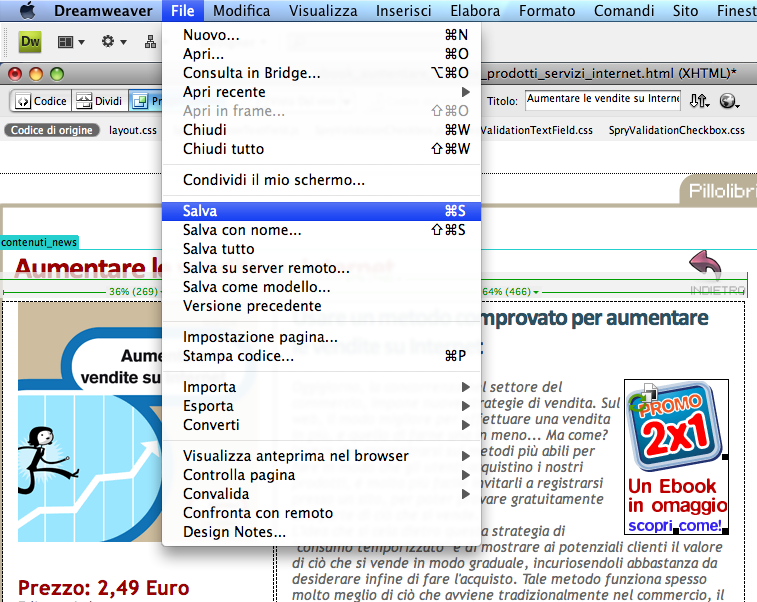The width and height of the screenshot is (757, 602).
Task: Open the Apple menu
Action: point(28,10)
